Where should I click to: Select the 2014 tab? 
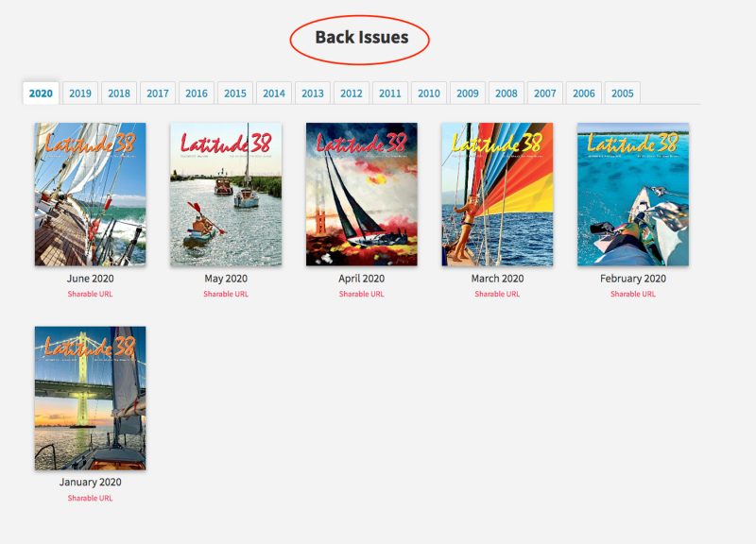click(274, 93)
